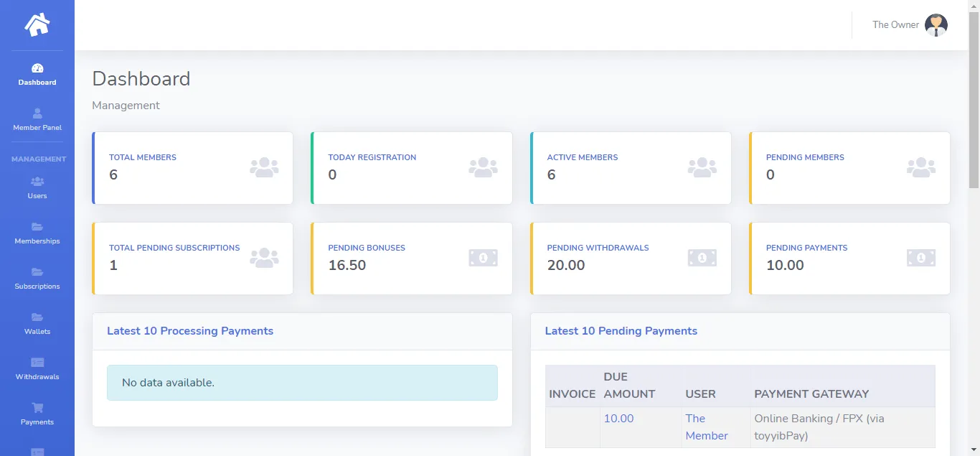The width and height of the screenshot is (980, 456).
Task: Follow the 10.00 due amount link
Action: (618, 418)
